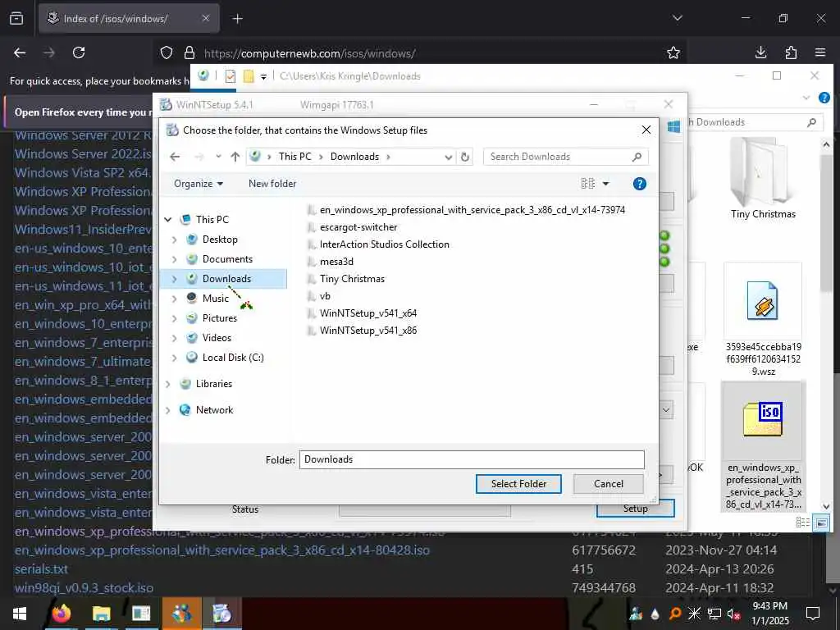840x630 pixels.
Task: Select the .wsz file thumbnail in Explorer
Action: [x=763, y=301]
